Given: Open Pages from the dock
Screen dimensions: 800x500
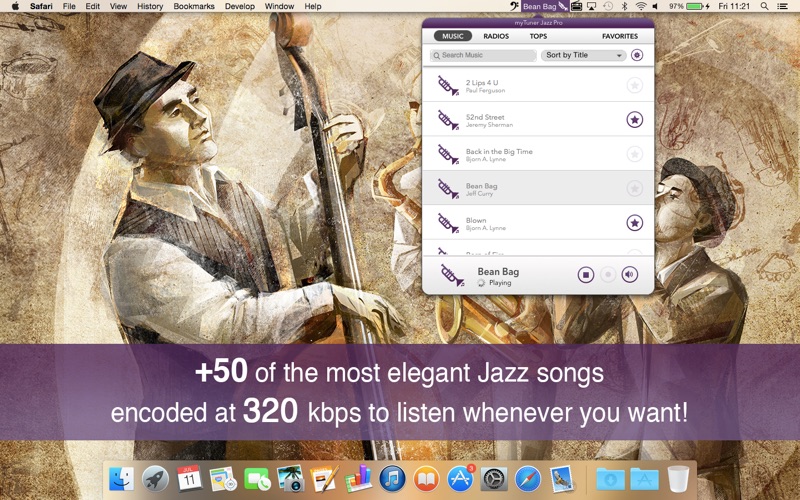Looking at the screenshot, I should click(324, 479).
